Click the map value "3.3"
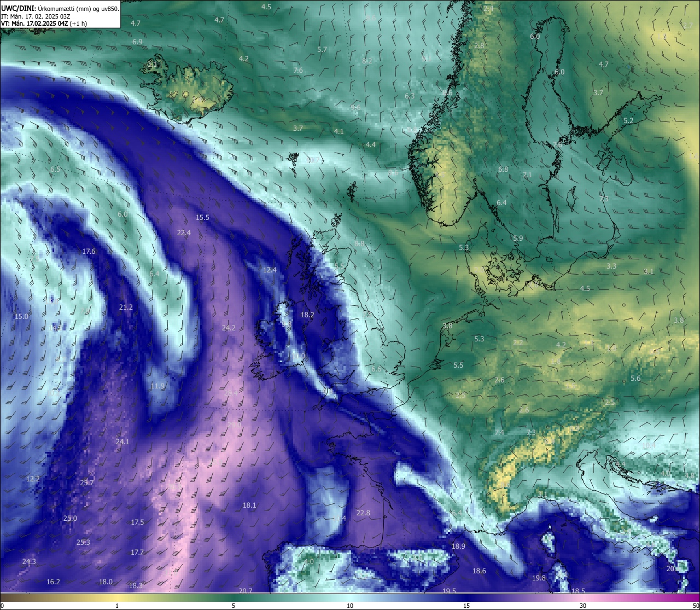Image resolution: width=700 pixels, height=610 pixels. (x=611, y=266)
